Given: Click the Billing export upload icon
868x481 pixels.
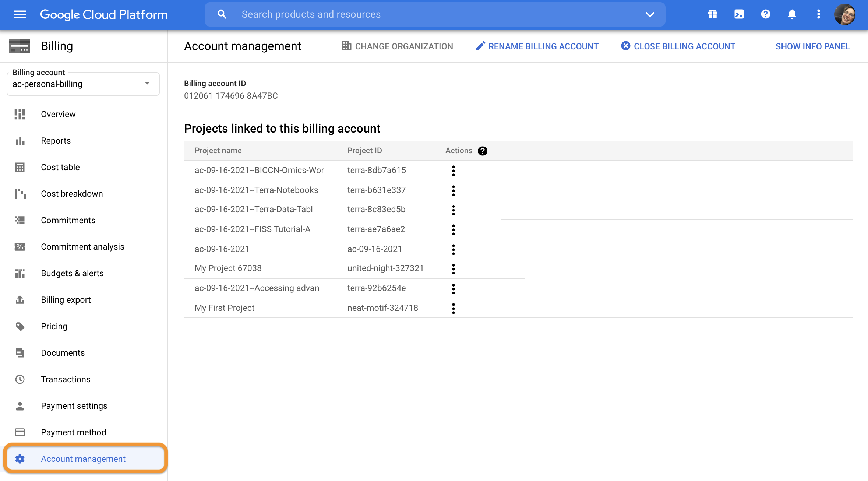Looking at the screenshot, I should point(20,300).
